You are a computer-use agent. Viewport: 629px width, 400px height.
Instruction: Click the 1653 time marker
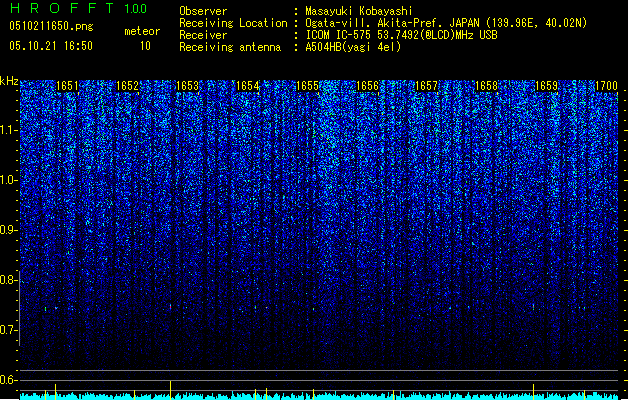click(x=187, y=86)
